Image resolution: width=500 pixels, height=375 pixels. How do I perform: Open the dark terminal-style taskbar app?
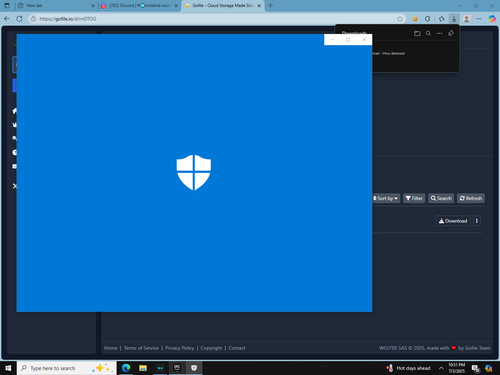point(160,368)
